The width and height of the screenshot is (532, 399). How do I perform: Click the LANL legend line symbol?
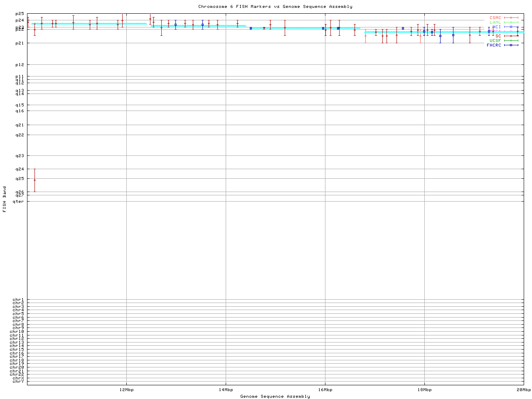[x=511, y=22]
